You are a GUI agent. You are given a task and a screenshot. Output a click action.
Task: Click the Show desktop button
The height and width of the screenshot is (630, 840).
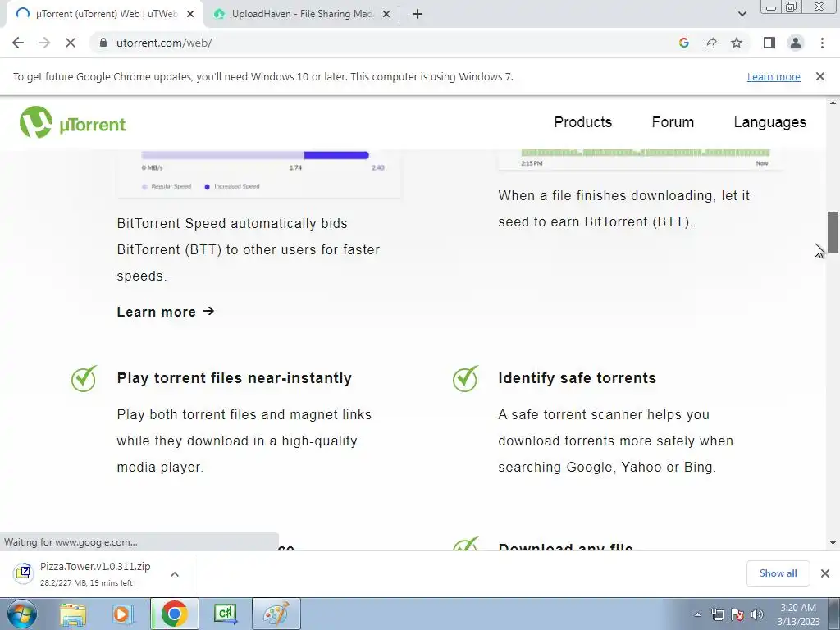point(834,614)
